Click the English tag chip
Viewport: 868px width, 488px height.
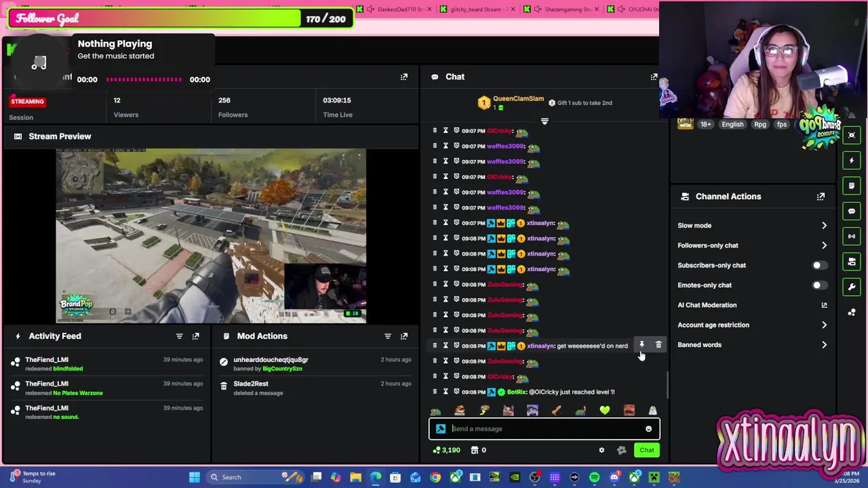(x=732, y=125)
